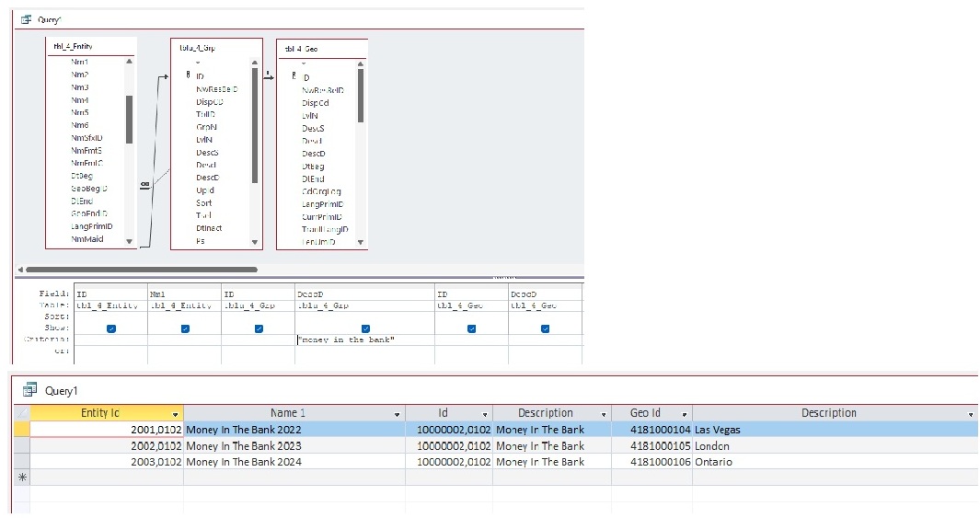The width and height of the screenshot is (980, 518).
Task: Click the design pane horizontal scrollbar
Action: click(138, 270)
